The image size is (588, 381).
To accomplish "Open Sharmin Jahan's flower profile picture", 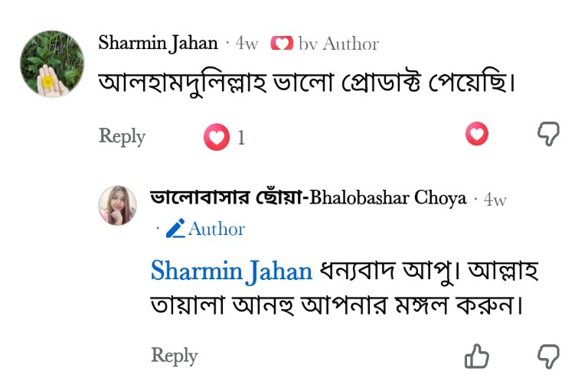I will pyautogui.click(x=52, y=63).
